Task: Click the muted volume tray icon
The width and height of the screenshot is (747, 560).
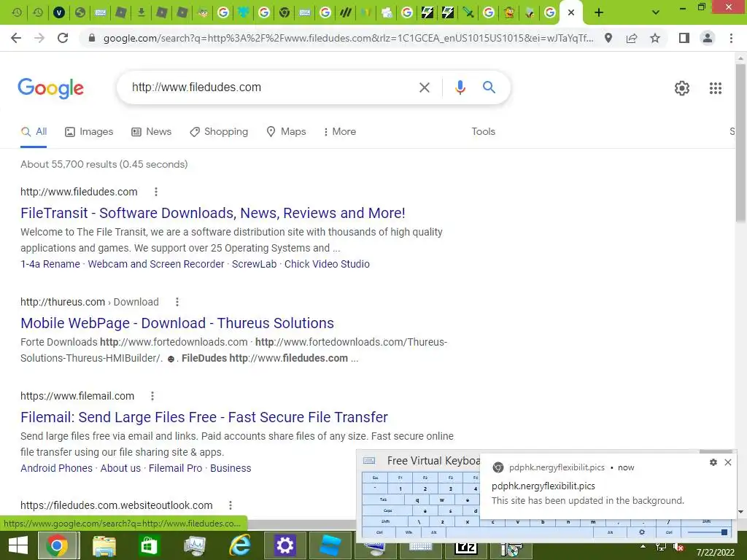Action: pyautogui.click(x=678, y=548)
